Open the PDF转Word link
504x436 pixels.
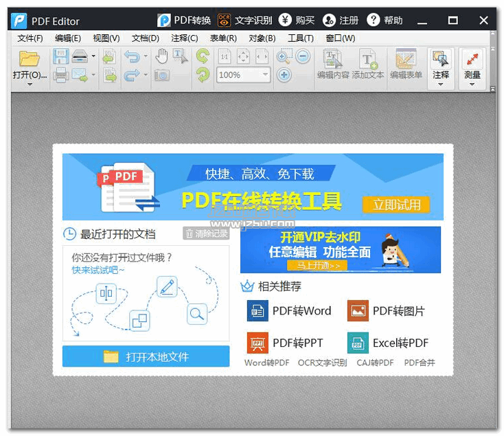pos(289,311)
